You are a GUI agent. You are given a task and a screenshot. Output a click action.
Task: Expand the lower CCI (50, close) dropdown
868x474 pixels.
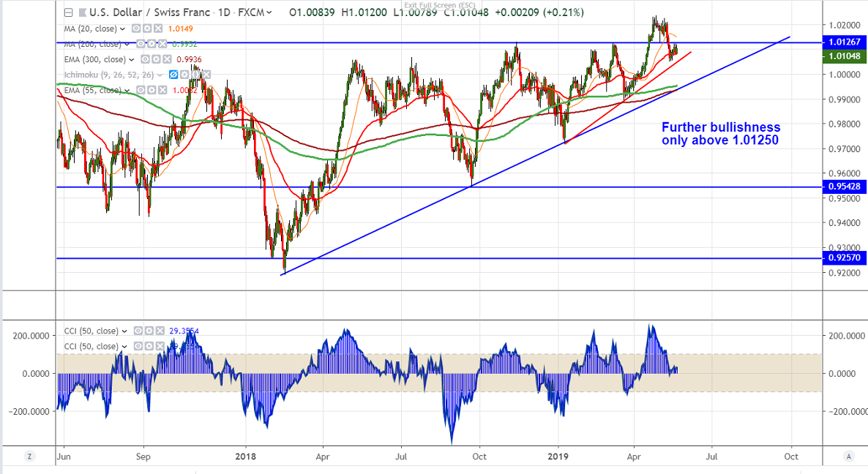pyautogui.click(x=124, y=346)
